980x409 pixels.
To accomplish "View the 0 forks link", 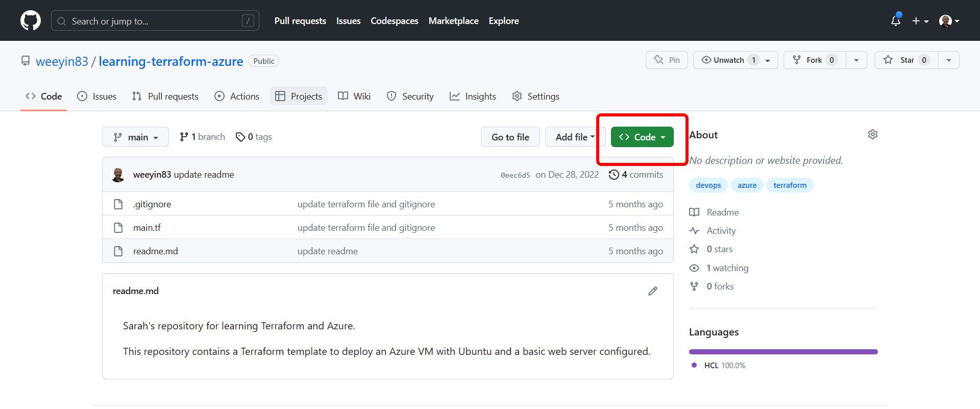I will pyautogui.click(x=712, y=286).
